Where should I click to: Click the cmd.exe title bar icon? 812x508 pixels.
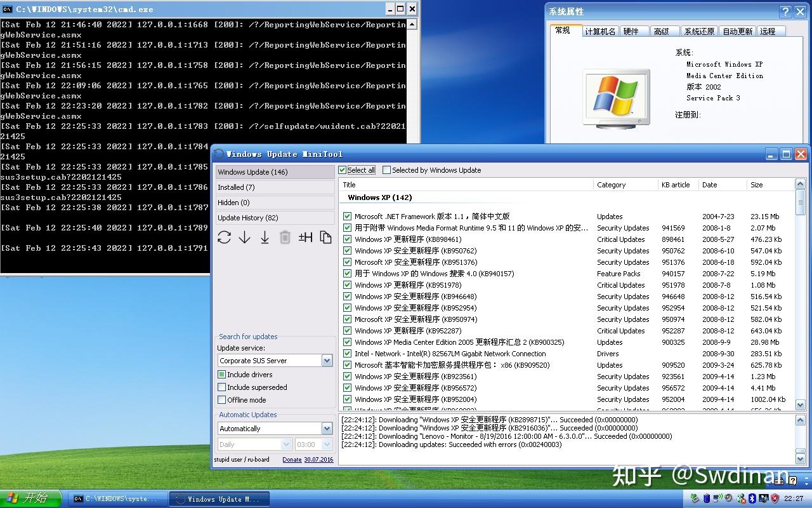point(8,9)
